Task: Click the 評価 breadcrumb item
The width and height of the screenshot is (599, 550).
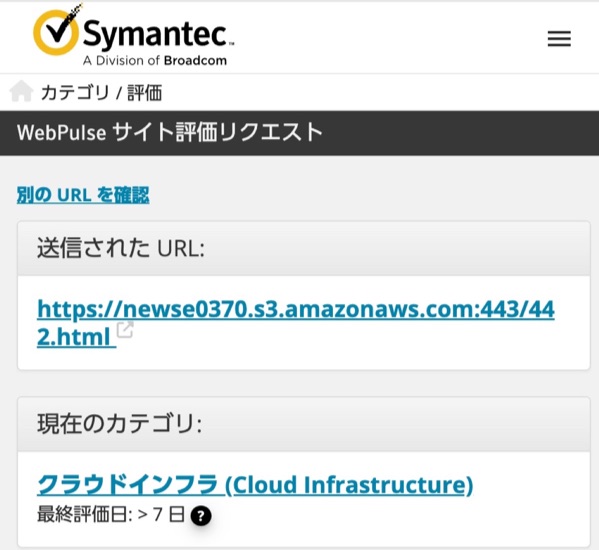Action: point(144,93)
